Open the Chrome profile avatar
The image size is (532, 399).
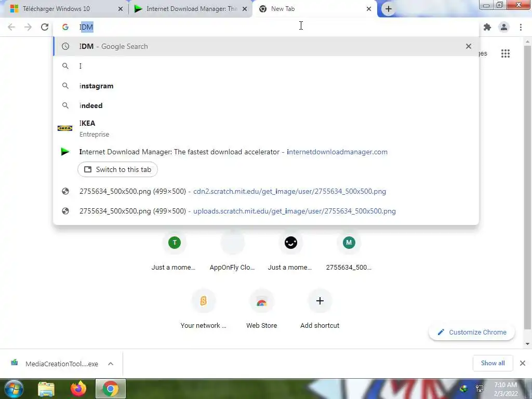click(x=504, y=27)
